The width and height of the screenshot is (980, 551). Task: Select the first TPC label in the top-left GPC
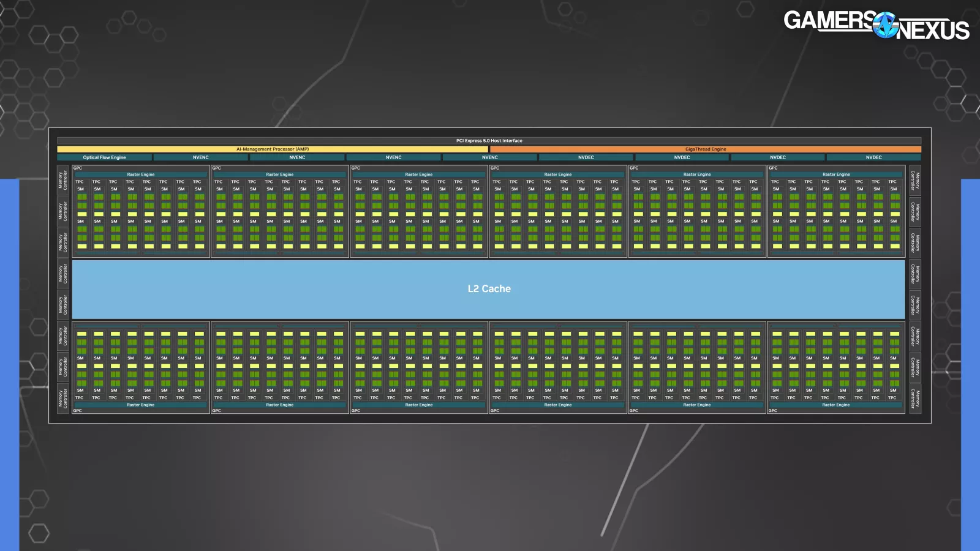[80, 182]
